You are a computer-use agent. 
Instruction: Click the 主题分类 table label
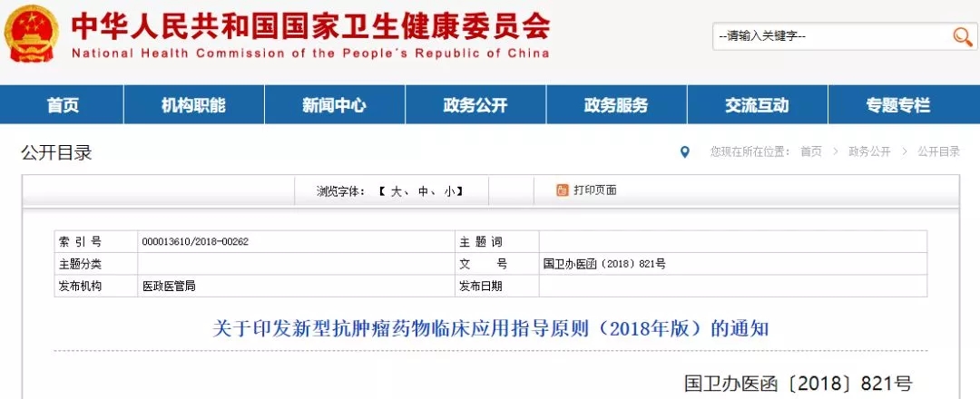(80, 264)
